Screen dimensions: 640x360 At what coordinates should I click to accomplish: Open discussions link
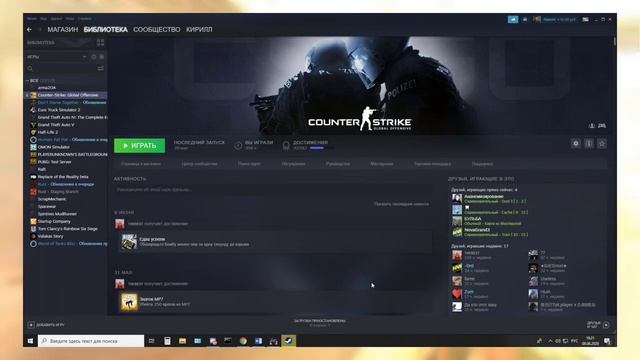[x=293, y=164]
